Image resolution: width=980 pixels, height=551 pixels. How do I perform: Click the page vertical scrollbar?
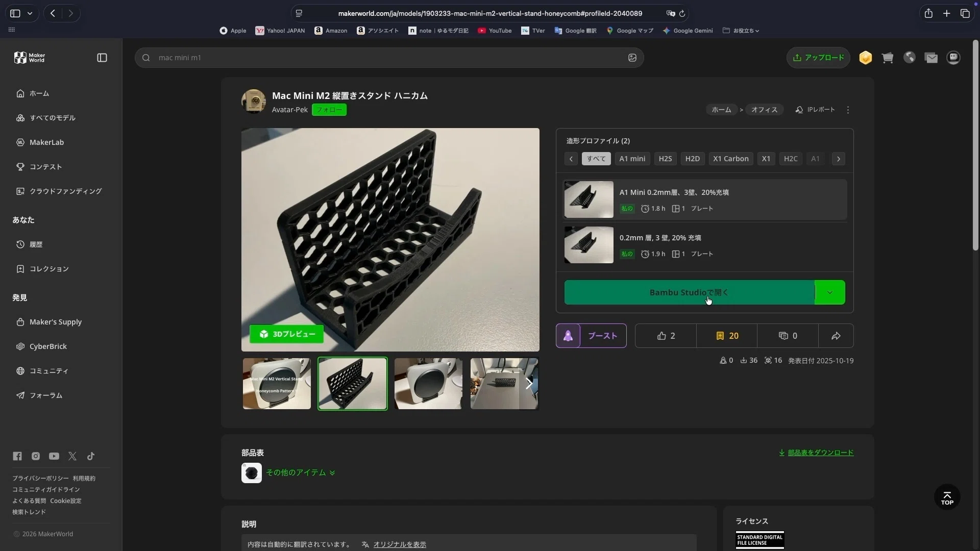pyautogui.click(x=975, y=145)
